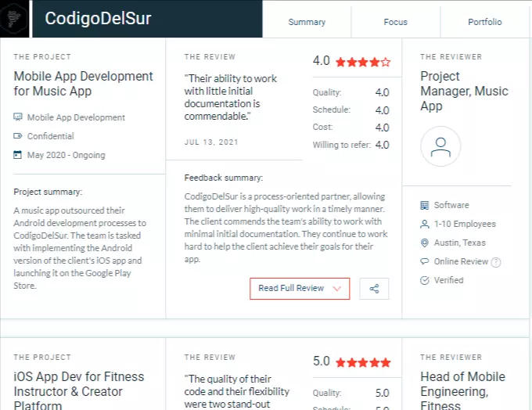Open Mobile App Development for Music App title
Image resolution: width=532 pixels, height=410 pixels.
point(84,84)
